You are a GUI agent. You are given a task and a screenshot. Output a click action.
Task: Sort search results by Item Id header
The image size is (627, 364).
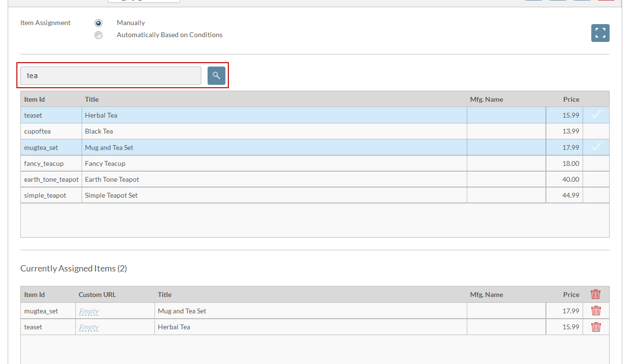(x=34, y=99)
